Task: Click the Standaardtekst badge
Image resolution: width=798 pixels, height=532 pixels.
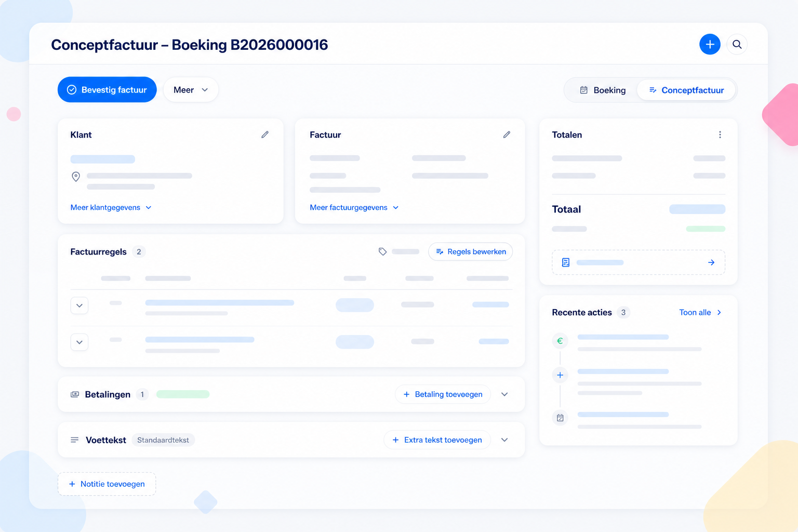Action: click(163, 440)
